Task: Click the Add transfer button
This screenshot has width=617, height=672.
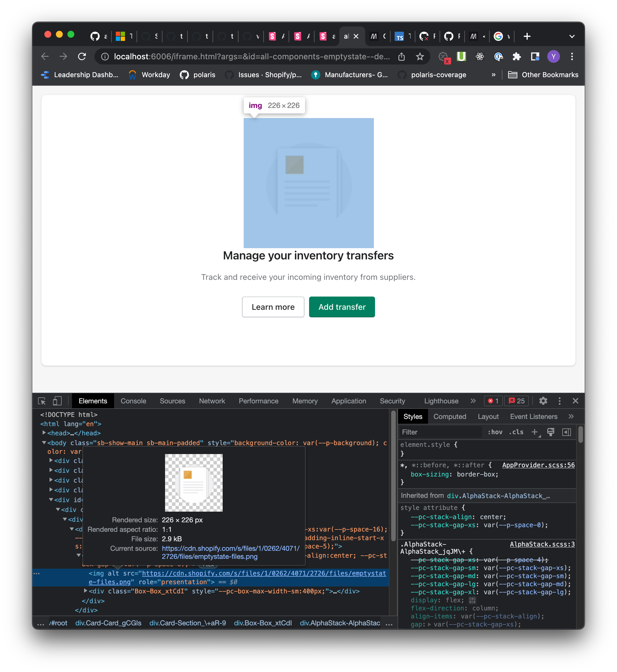Action: click(x=342, y=307)
